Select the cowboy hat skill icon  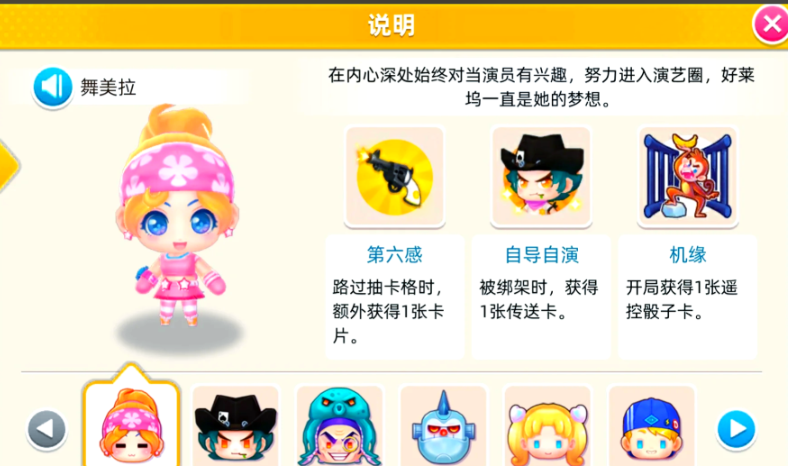click(x=541, y=176)
